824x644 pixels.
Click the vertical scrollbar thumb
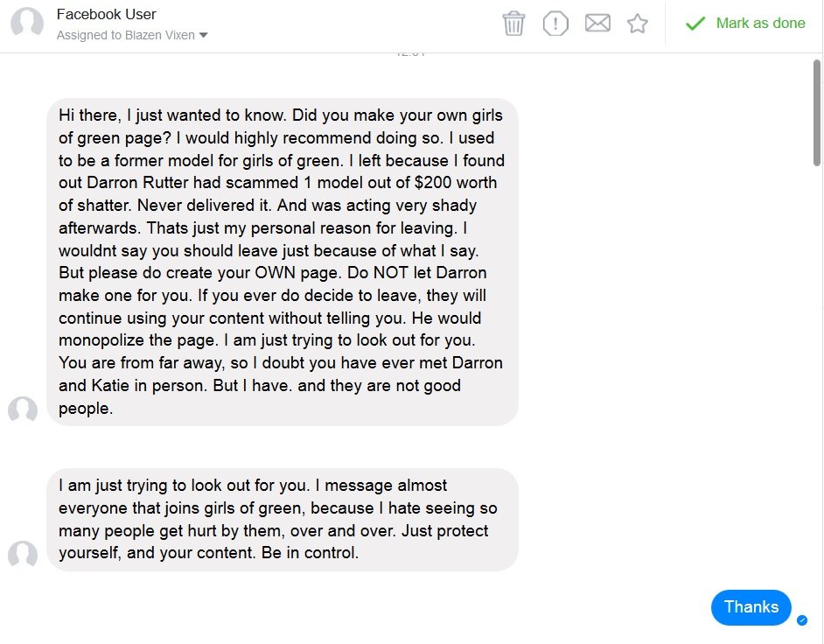click(x=817, y=114)
